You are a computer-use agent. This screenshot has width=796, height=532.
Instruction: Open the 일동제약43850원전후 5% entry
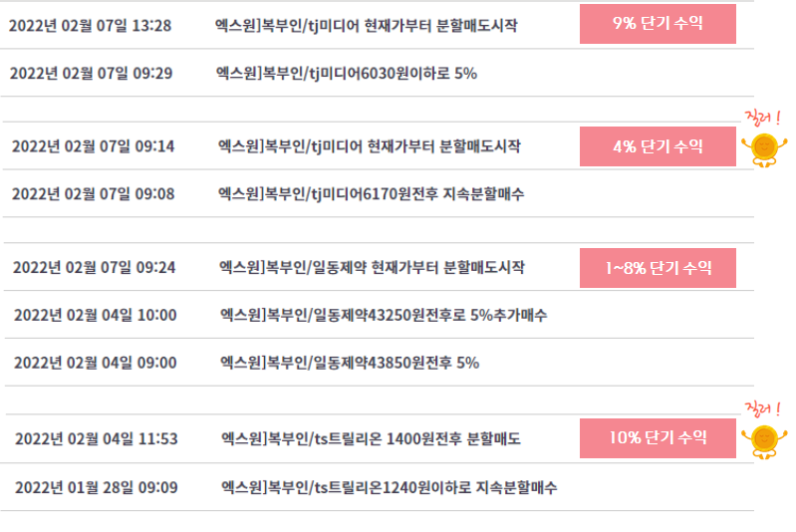point(350,363)
